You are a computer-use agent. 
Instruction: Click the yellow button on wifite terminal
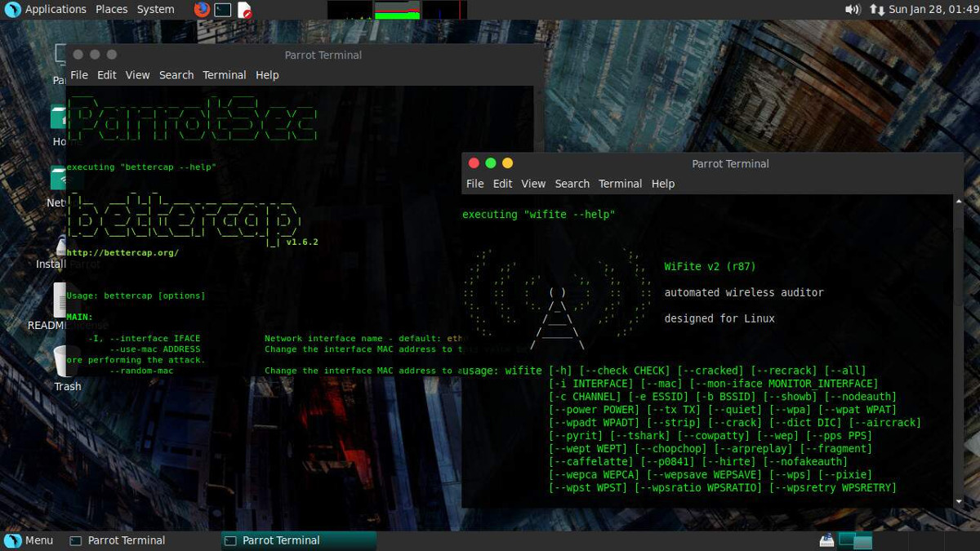508,163
